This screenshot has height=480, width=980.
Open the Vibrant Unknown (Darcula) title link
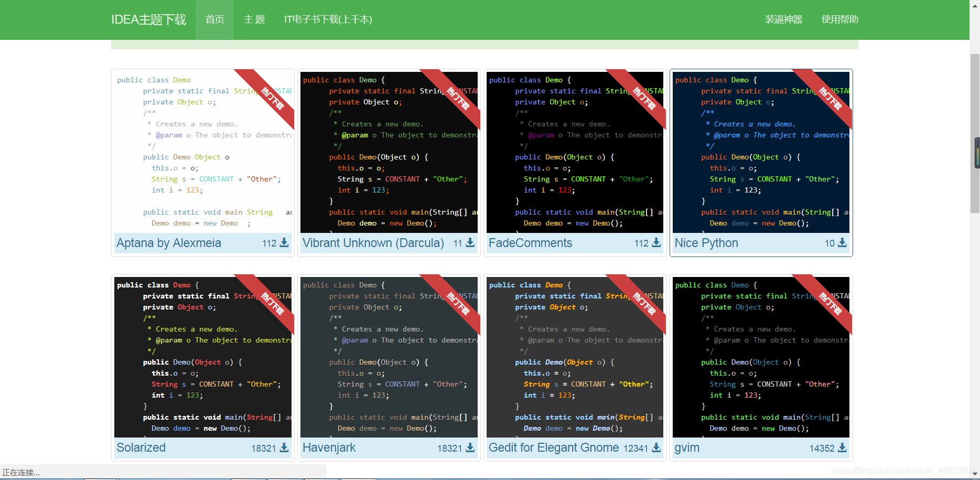click(373, 243)
